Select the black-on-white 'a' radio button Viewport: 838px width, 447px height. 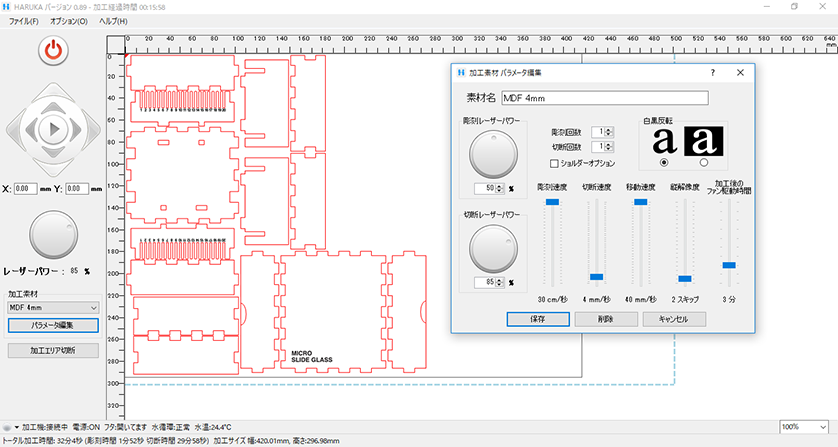point(665,163)
